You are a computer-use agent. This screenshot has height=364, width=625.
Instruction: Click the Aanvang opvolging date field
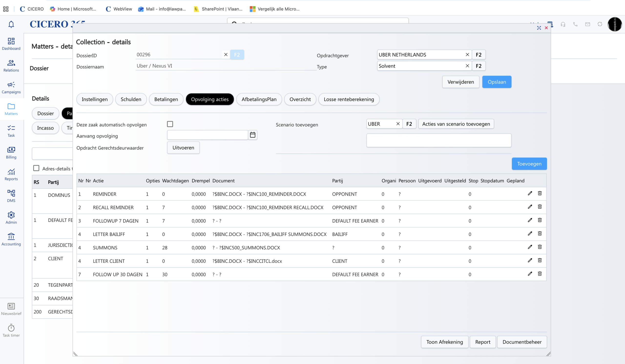pyautogui.click(x=207, y=135)
